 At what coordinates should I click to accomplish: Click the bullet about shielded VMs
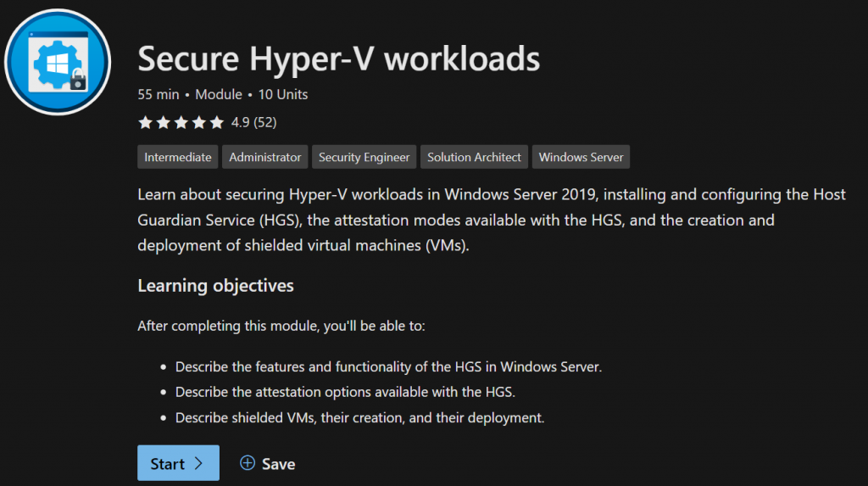(x=359, y=418)
